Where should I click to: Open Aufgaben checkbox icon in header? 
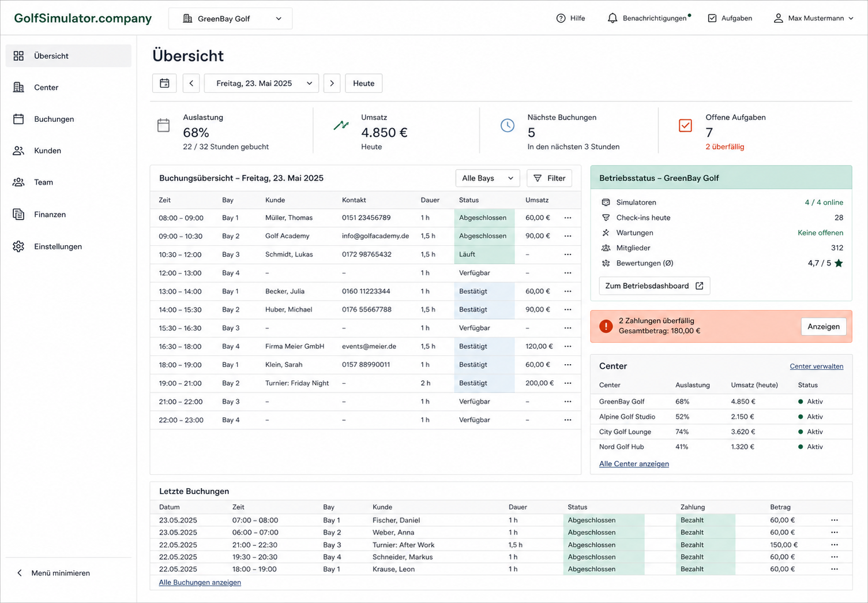712,18
